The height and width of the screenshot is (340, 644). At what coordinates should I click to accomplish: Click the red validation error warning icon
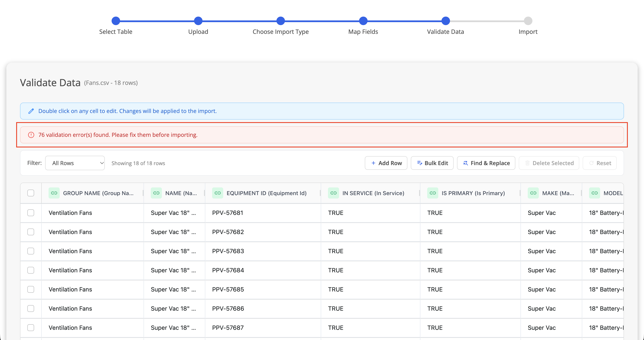click(x=31, y=135)
